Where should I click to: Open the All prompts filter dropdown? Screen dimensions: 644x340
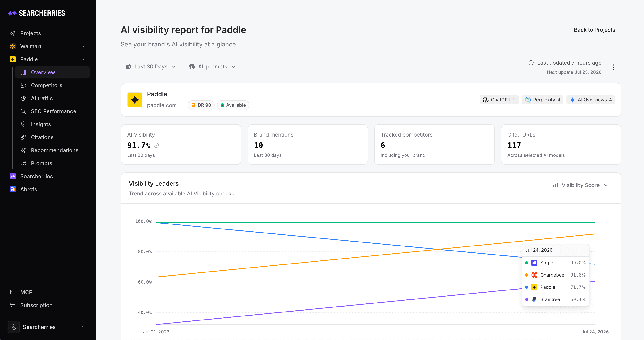(x=212, y=67)
